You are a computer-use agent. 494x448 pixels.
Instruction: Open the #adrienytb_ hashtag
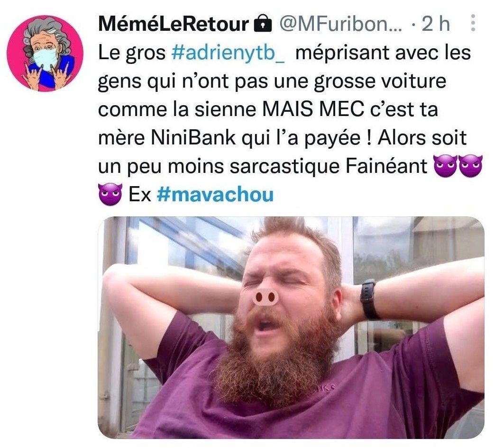[x=228, y=52]
